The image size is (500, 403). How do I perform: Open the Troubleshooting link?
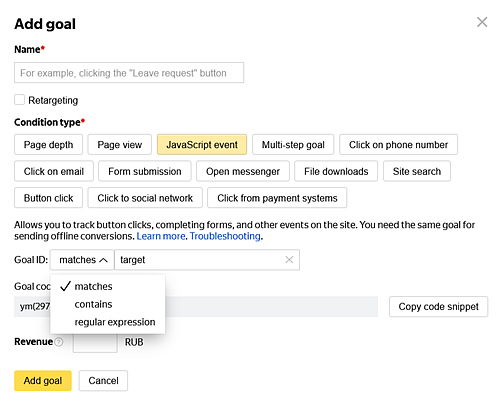225,236
